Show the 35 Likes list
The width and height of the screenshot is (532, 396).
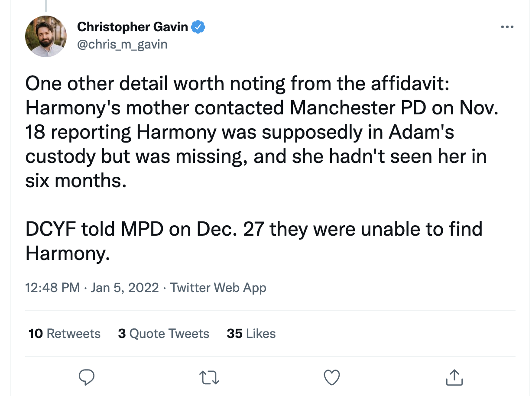(x=251, y=334)
